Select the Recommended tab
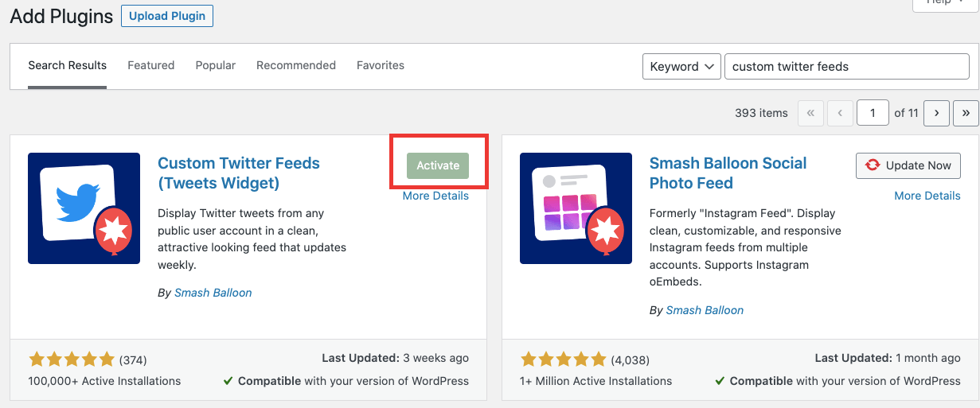 [295, 65]
